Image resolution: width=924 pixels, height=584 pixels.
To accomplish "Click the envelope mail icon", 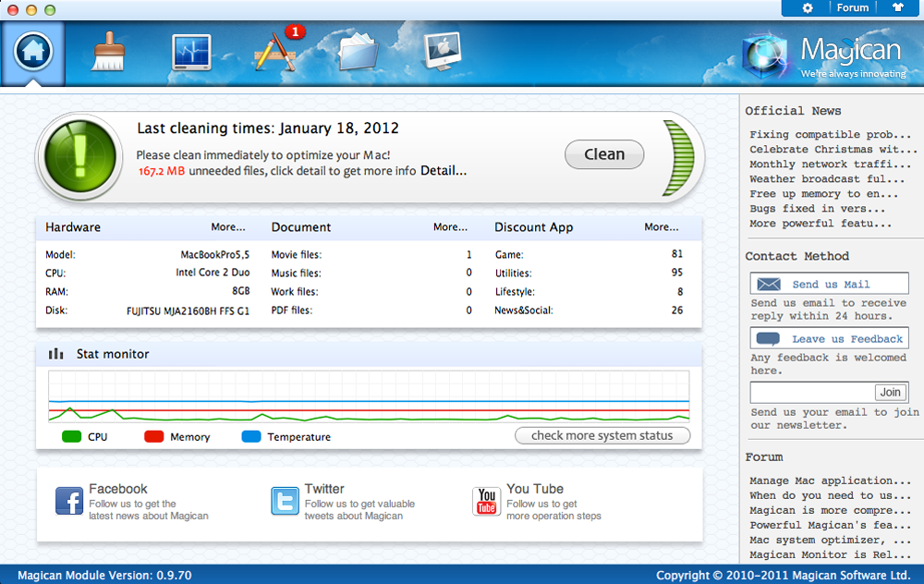I will point(769,284).
